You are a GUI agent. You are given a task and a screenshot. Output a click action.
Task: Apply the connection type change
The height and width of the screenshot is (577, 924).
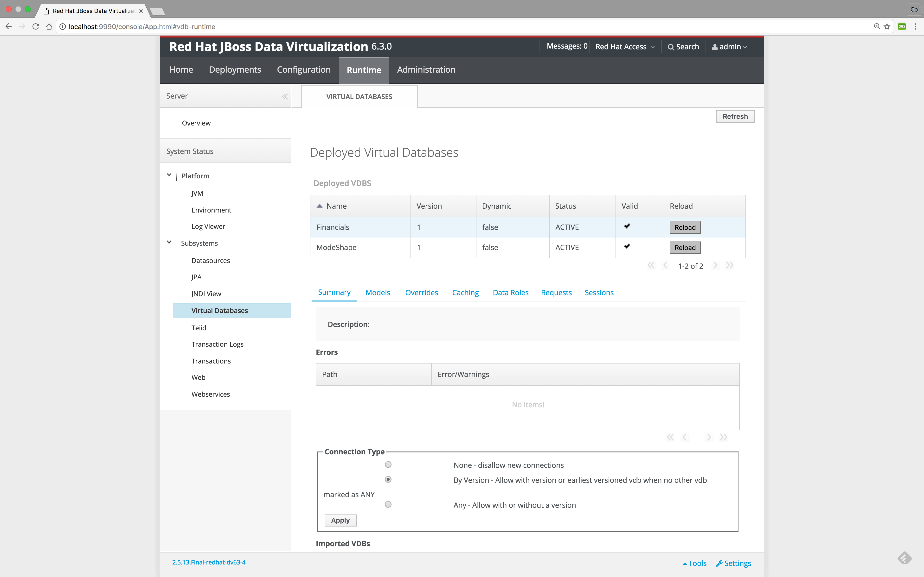point(340,520)
